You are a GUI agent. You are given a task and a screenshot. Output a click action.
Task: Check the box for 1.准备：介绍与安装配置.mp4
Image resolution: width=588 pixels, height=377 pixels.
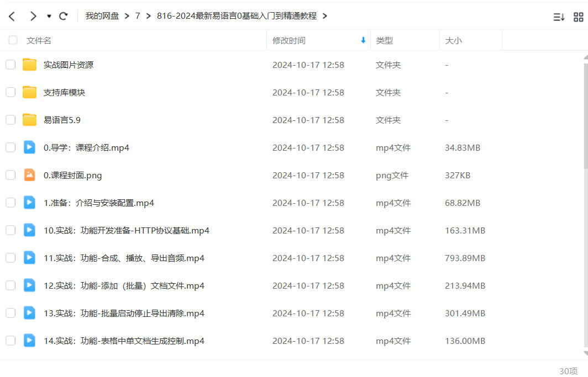tap(11, 203)
